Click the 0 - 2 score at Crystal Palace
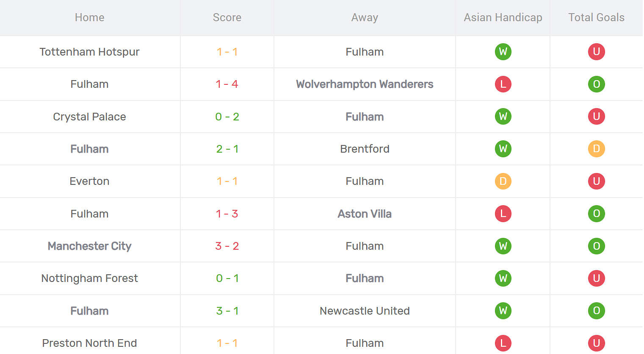Image resolution: width=644 pixels, height=354 pixels. coord(227,117)
